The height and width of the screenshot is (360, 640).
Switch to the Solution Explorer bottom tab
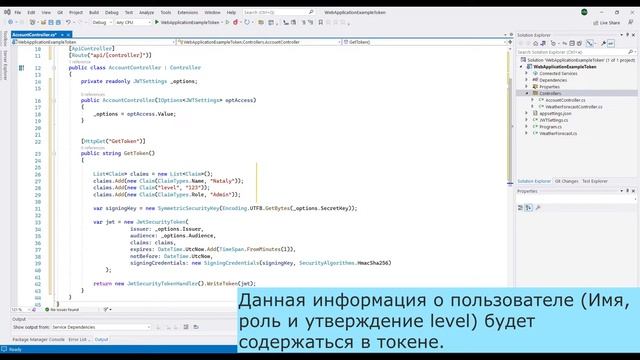point(534,181)
